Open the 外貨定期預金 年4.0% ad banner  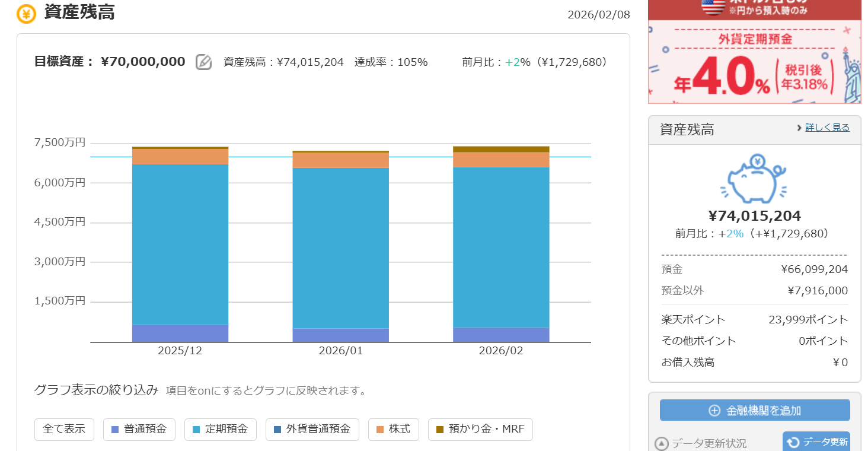[x=754, y=65]
